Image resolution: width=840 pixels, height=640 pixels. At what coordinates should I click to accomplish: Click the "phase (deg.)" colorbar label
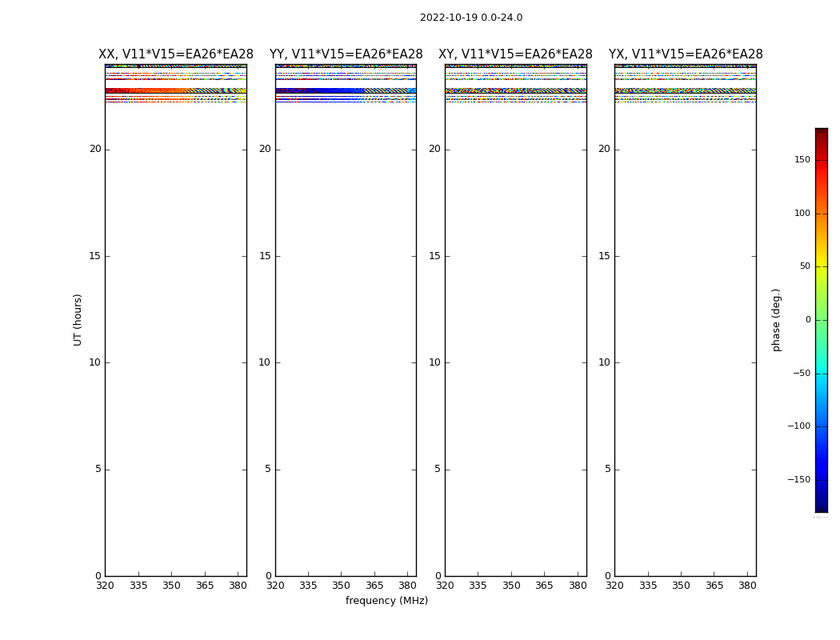776,320
